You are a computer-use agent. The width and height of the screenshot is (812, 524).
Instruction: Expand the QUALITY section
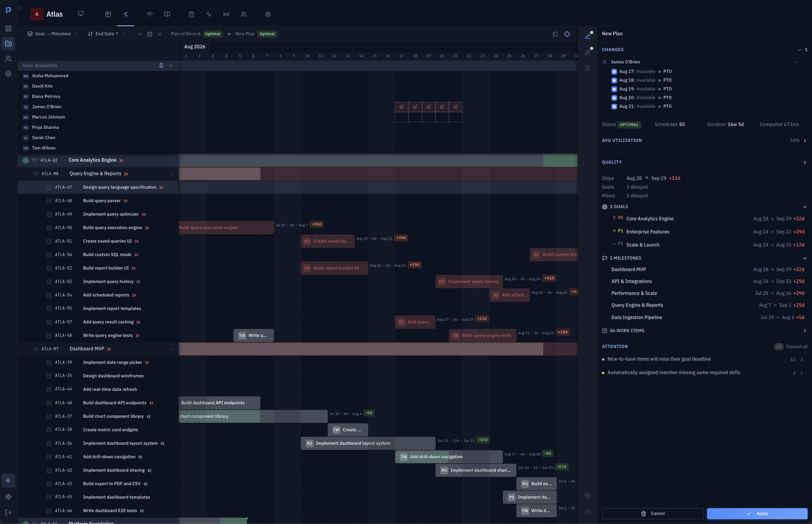click(x=804, y=163)
